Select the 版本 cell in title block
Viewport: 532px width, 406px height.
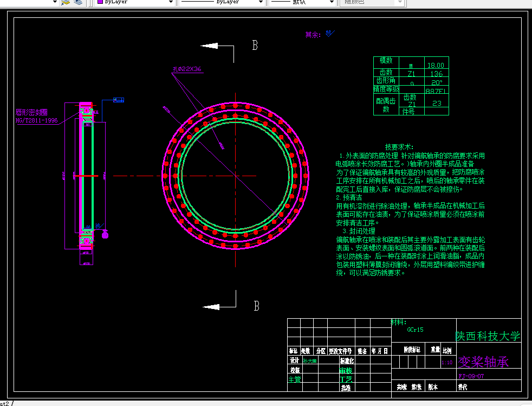pyautogui.click(x=433, y=387)
